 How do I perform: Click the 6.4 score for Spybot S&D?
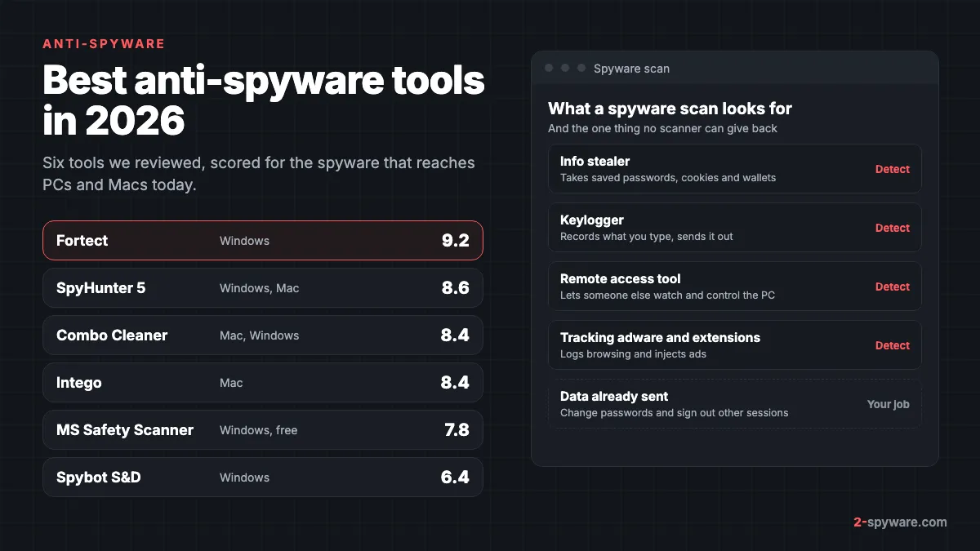pyautogui.click(x=455, y=478)
